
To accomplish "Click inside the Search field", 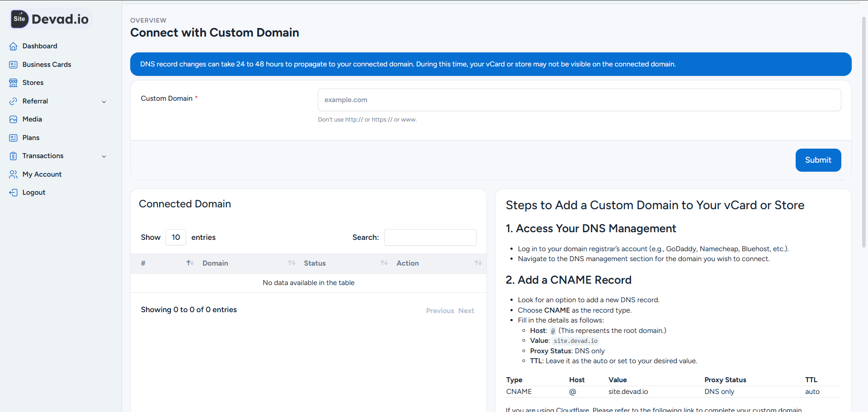I will click(x=430, y=237).
